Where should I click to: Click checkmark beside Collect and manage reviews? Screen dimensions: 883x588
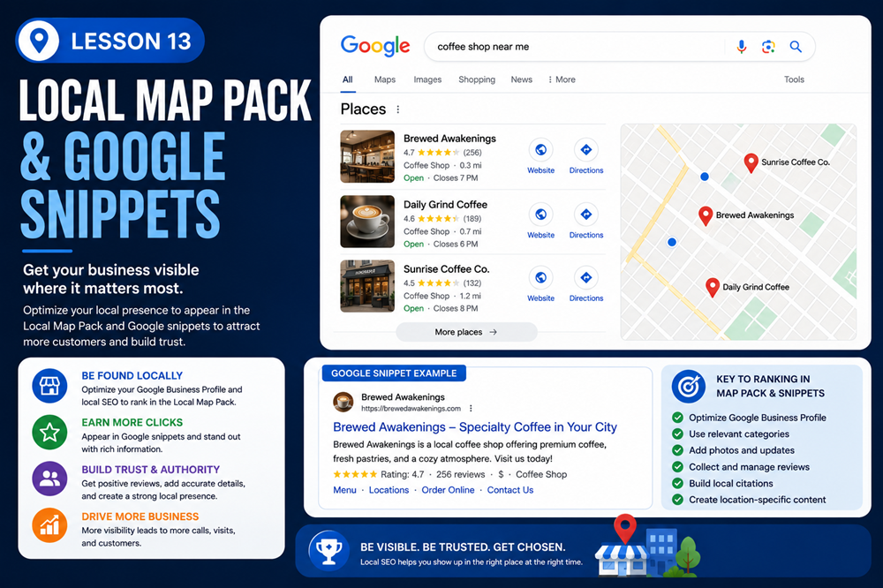click(677, 467)
